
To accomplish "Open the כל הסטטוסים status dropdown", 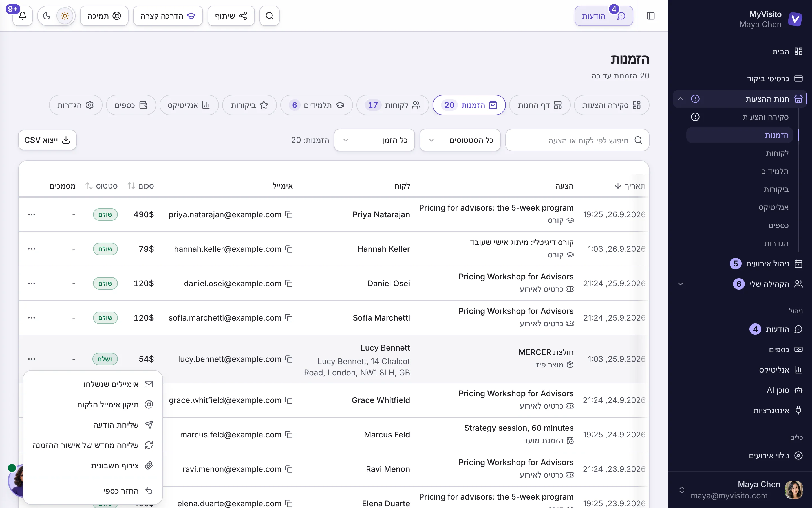I will point(460,140).
